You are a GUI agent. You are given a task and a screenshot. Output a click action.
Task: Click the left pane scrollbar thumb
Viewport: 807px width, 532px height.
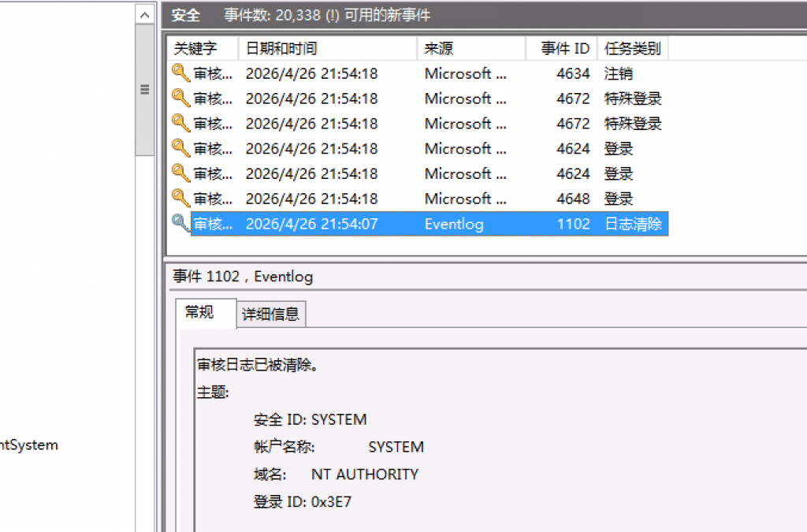tap(145, 90)
